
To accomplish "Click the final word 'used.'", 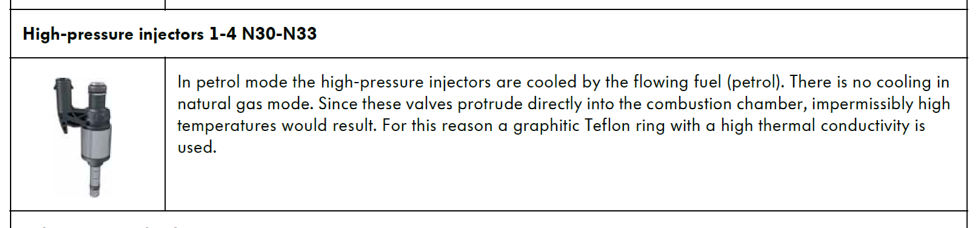I will click(197, 148).
